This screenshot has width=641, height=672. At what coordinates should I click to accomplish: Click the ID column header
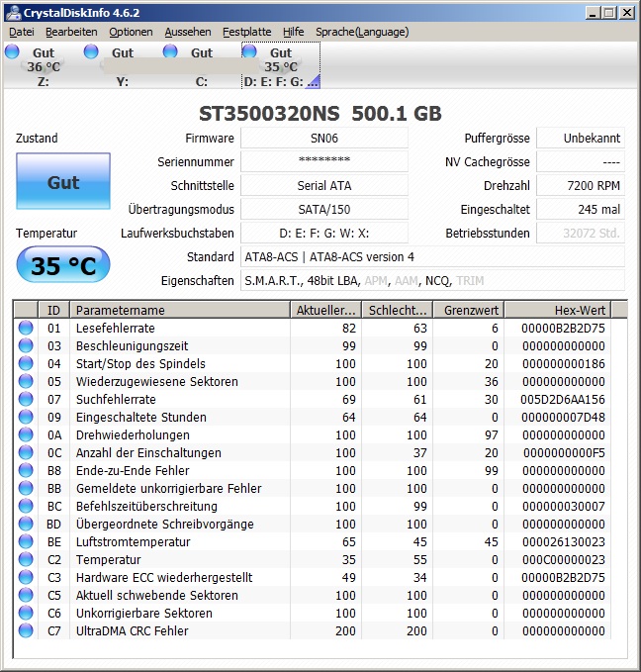click(54, 310)
